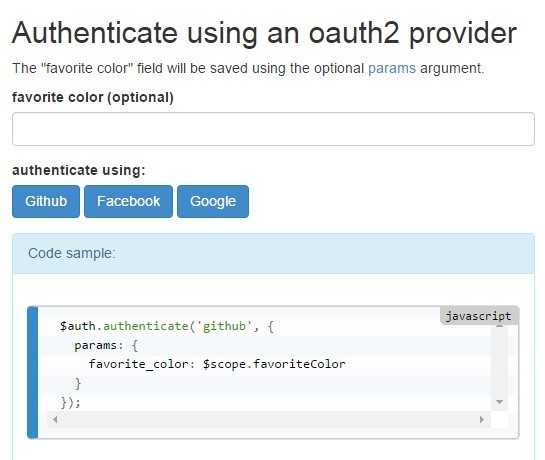
Task: Click the $auth.authenticate code line
Action: tap(167, 326)
